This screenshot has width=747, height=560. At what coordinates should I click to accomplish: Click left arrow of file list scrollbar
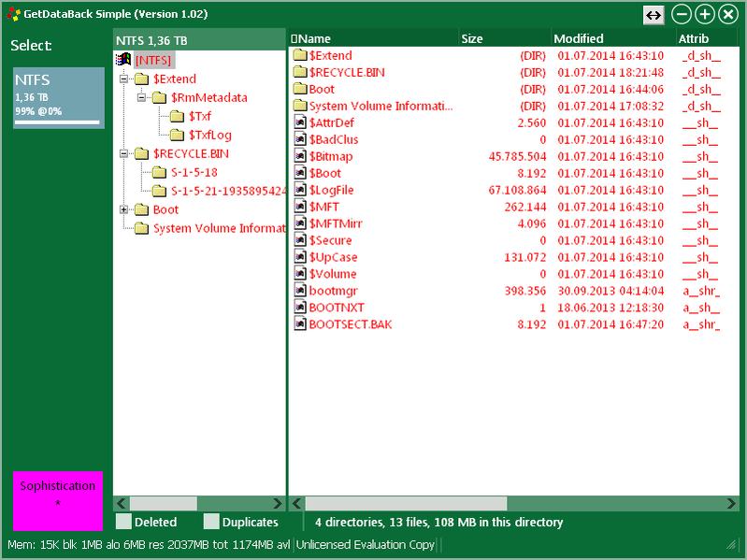pyautogui.click(x=296, y=503)
